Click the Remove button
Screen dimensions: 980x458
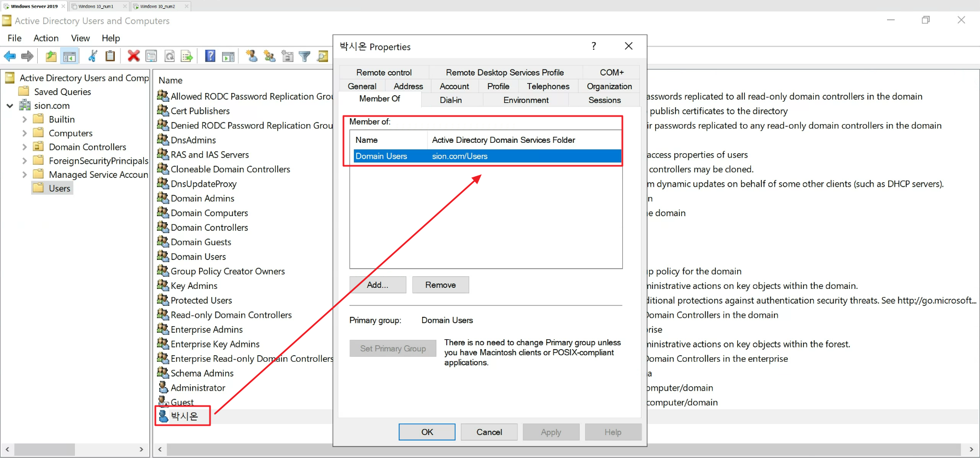(x=441, y=285)
